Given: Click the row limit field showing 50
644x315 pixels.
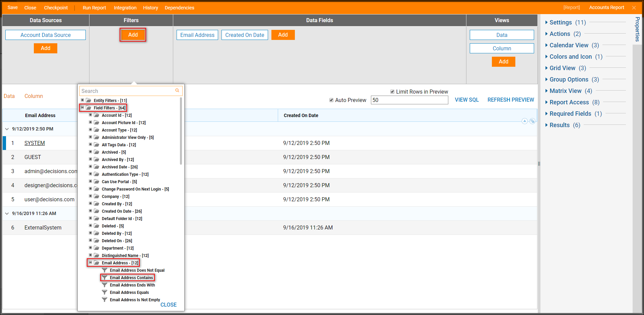Looking at the screenshot, I should [x=409, y=100].
